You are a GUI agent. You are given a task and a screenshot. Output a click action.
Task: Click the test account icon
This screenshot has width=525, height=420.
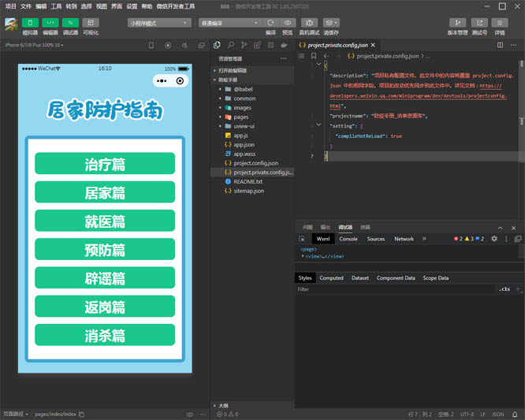coord(479,23)
